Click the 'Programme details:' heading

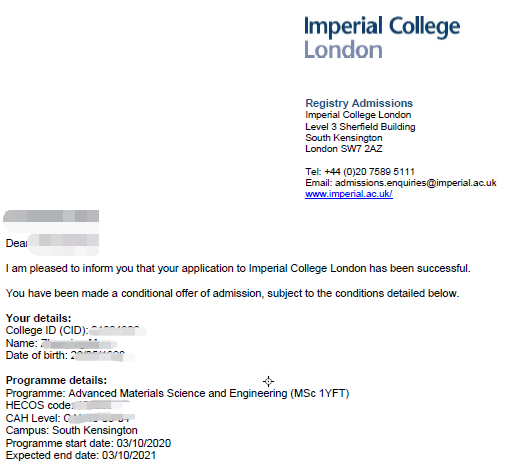[x=56, y=380]
